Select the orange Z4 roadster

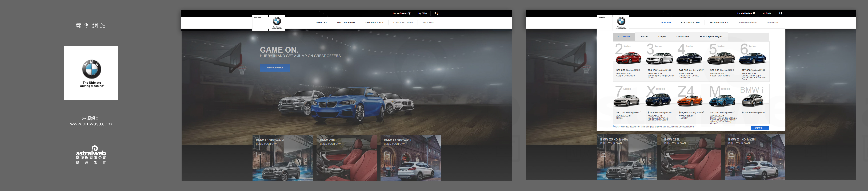pos(690,101)
